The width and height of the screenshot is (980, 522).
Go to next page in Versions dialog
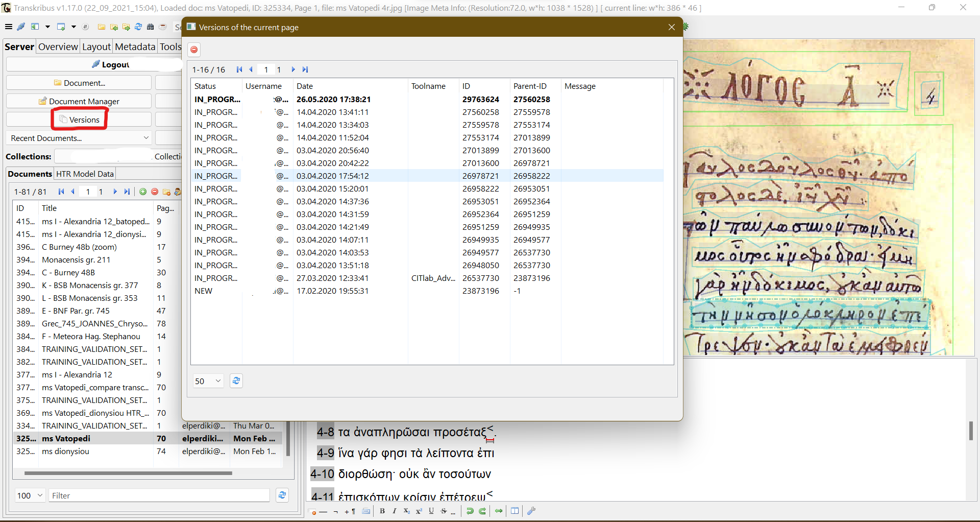pyautogui.click(x=293, y=69)
